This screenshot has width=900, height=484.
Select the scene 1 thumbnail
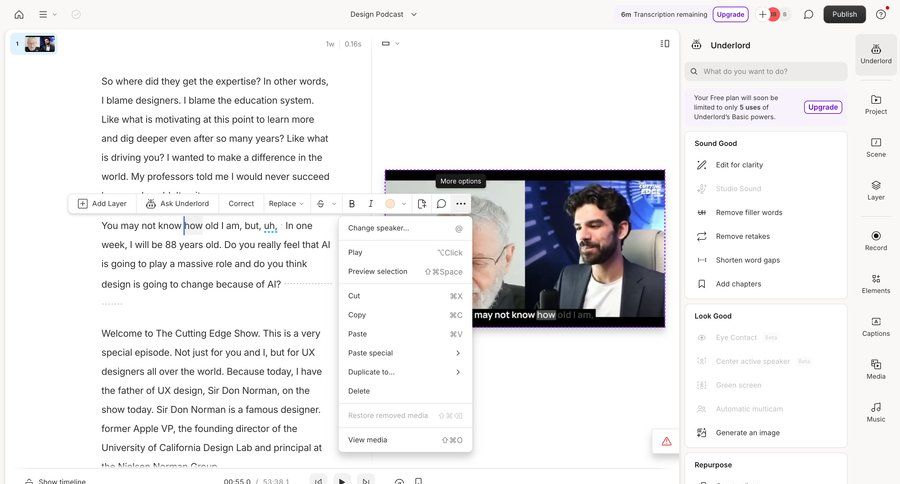click(x=40, y=44)
